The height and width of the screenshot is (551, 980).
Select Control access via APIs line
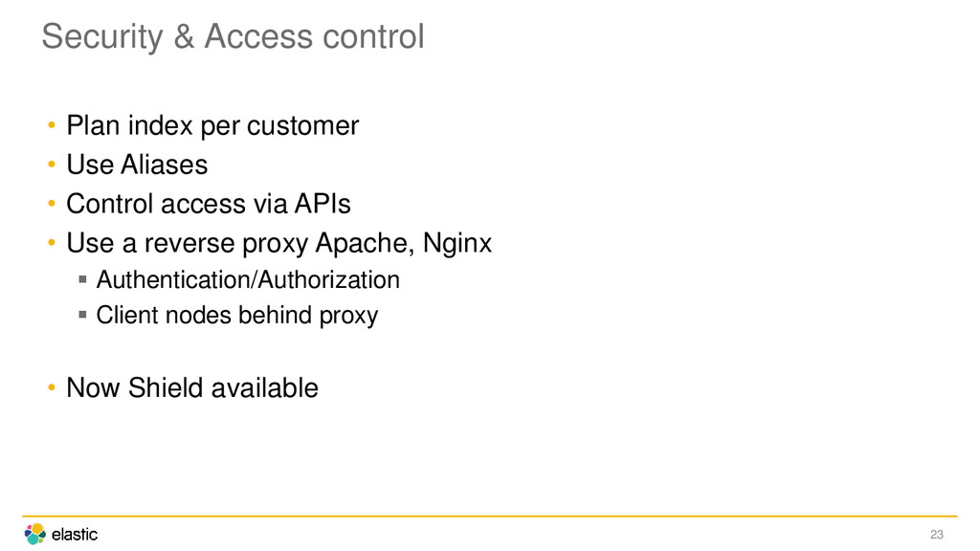pos(209,204)
